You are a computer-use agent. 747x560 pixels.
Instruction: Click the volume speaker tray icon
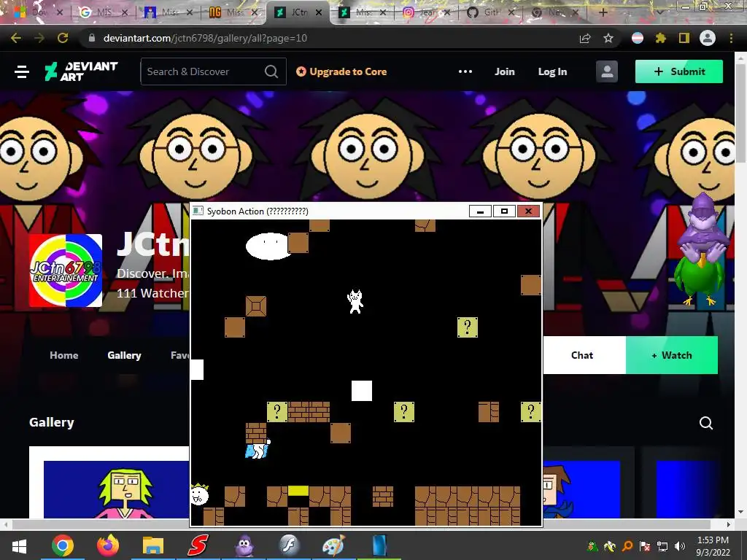680,546
